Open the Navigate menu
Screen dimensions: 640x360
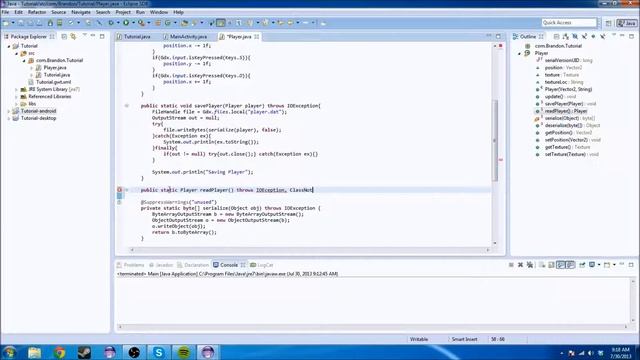click(x=81, y=12)
